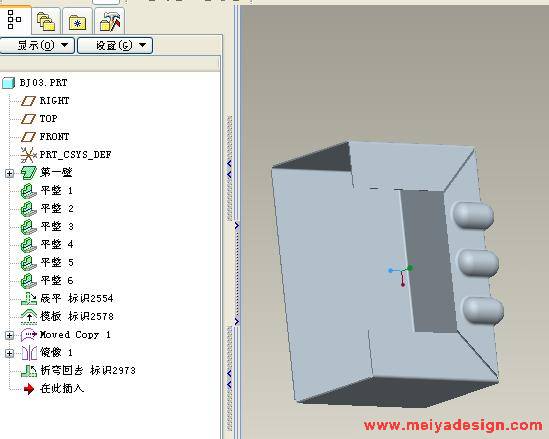549x439 pixels.
Task: Expand the 镜像 1 mirror feature
Action: [x=9, y=353]
